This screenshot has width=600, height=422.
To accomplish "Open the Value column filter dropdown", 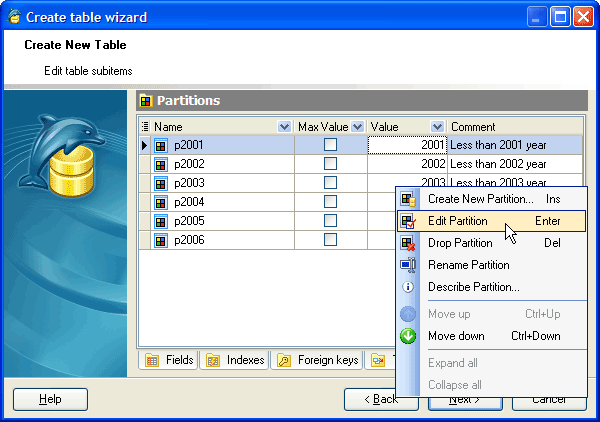I will (437, 127).
